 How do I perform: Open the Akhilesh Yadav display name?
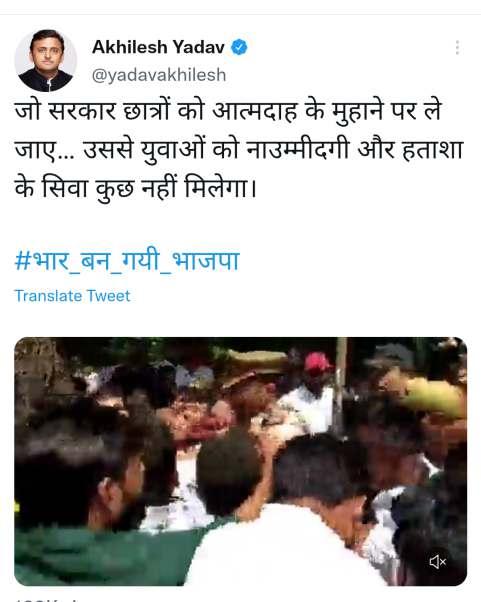tap(158, 48)
